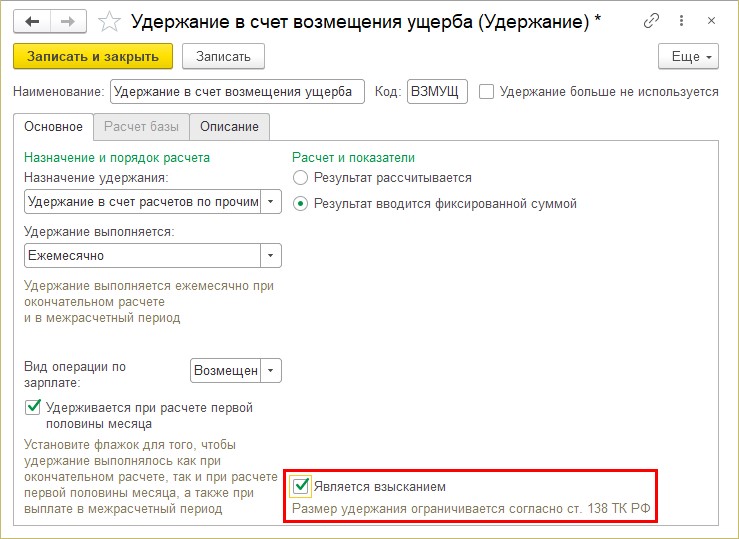The image size is (739, 539).
Task: Toggle 'Удержание больше не используется' checkbox
Action: pos(487,92)
